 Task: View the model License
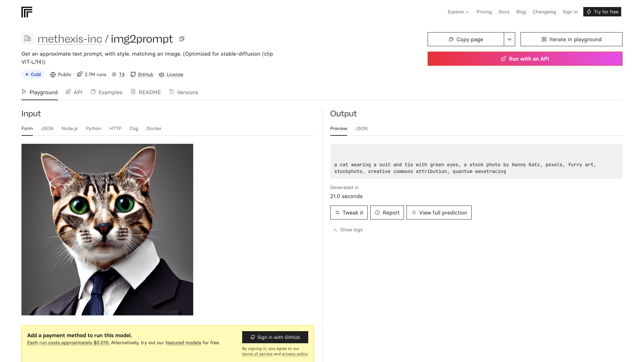[175, 74]
